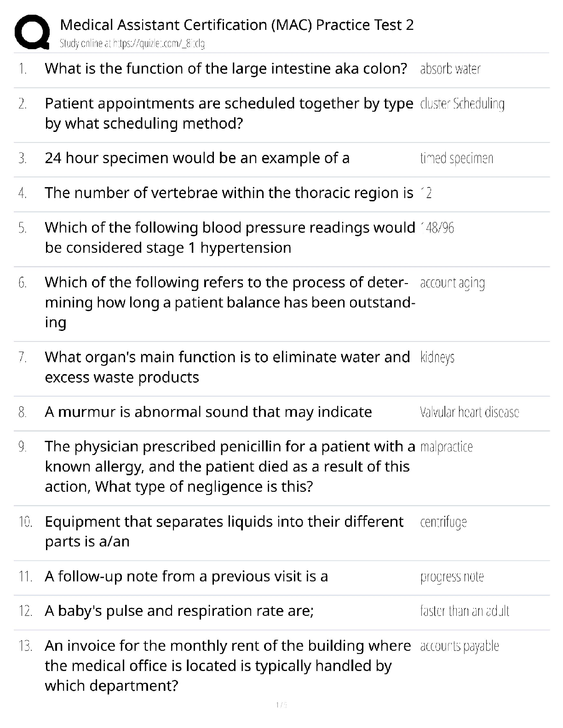Viewport: 563px width, 728px height.
Task: Select the thoracic vertebrae question
Action: coord(229,193)
